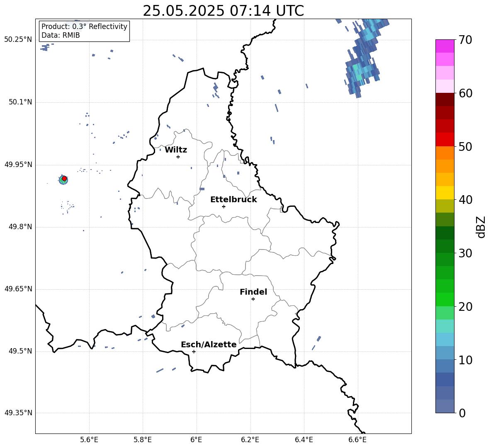
Task: Click the cross marker below Findel
Action: (253, 299)
